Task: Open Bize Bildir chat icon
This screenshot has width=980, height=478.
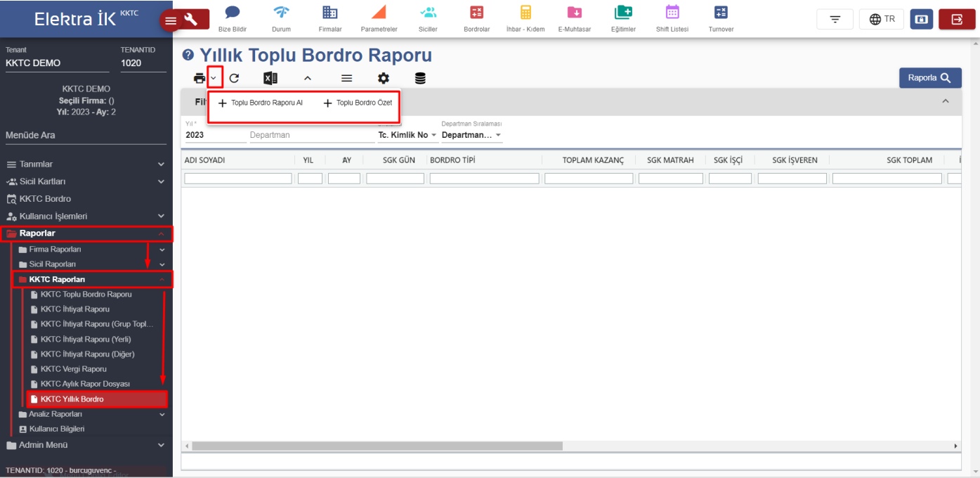Action: (233, 20)
